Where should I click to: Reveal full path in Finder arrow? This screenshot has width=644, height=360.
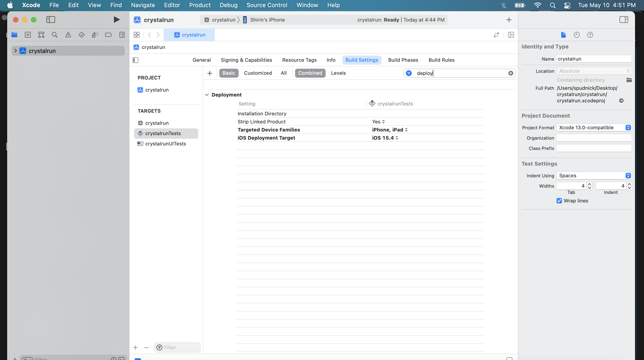621,101
